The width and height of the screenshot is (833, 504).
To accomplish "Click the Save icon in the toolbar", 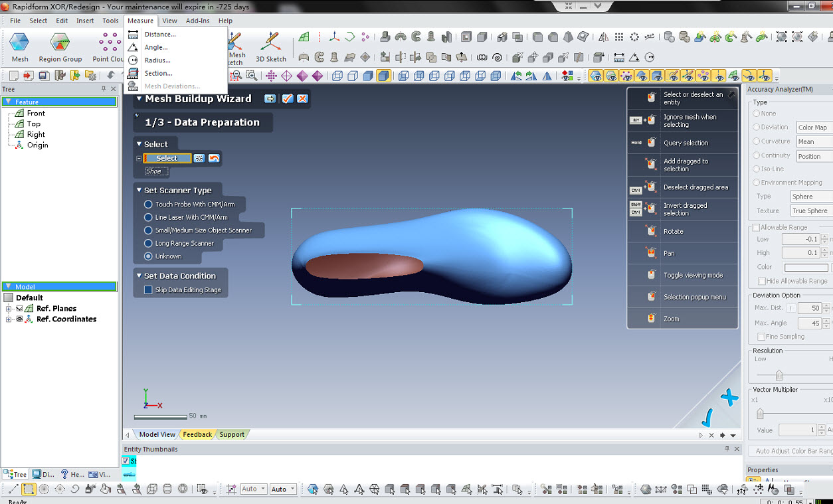I will pyautogui.click(x=44, y=76).
